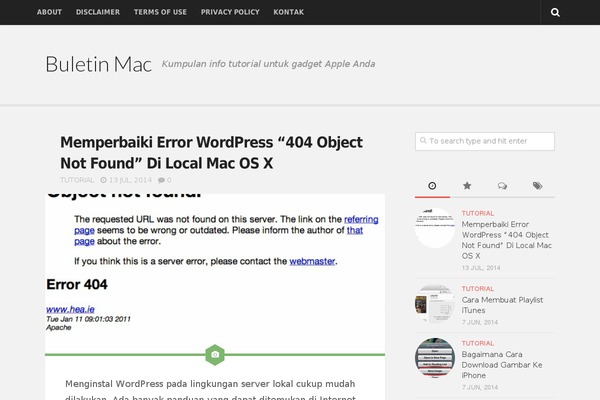Click the TUTORIAL category under article title
600x400 pixels.
pos(77,180)
